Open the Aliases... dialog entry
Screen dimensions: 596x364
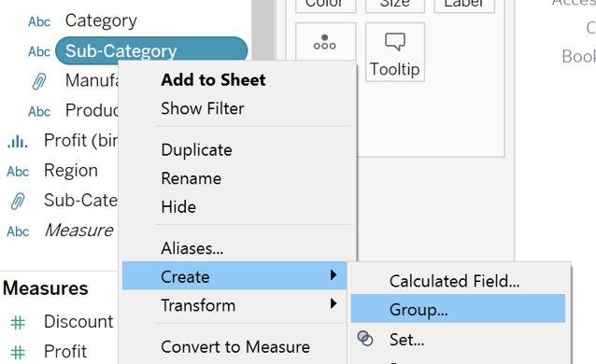pos(192,248)
